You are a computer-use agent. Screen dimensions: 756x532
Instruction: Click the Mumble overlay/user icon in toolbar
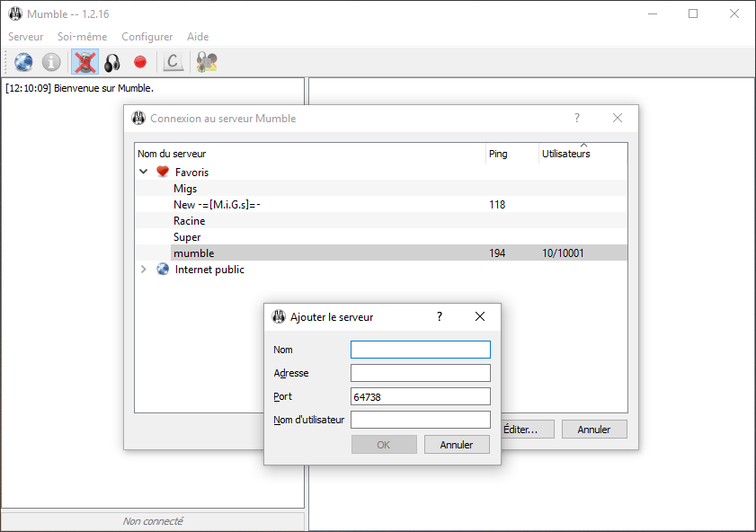pos(207,62)
